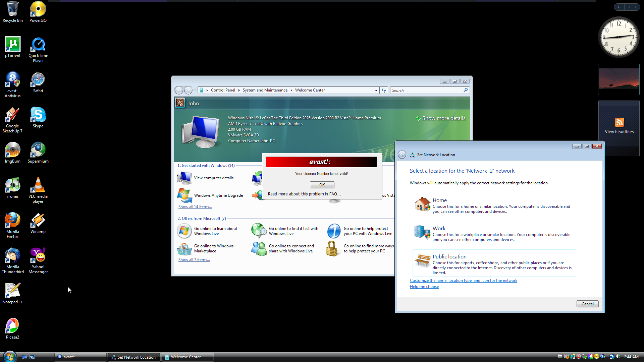Add a gadget with the sidebar plus button

click(619, 7)
